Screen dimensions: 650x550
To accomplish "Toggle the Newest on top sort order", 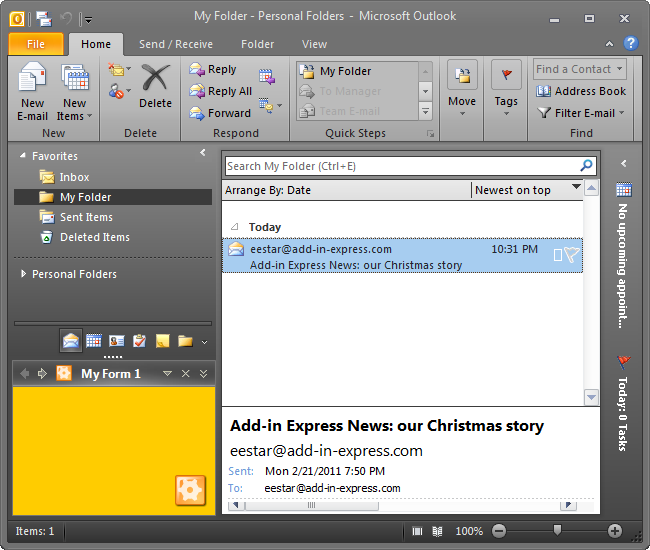I will pyautogui.click(x=527, y=190).
